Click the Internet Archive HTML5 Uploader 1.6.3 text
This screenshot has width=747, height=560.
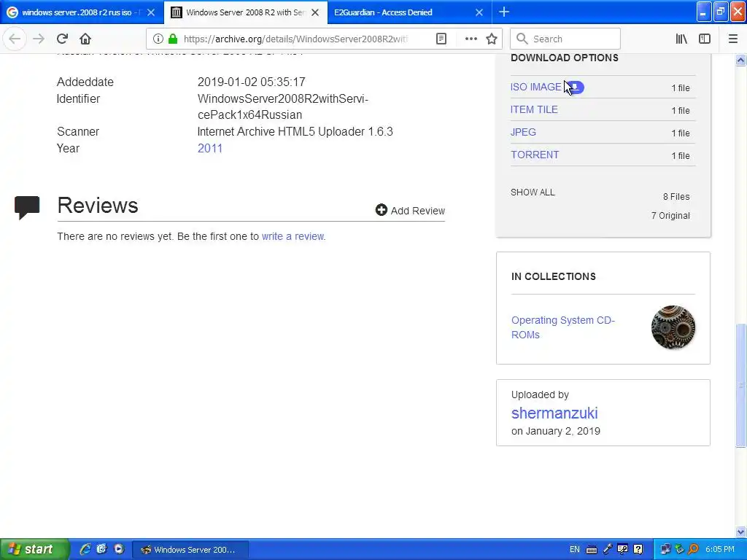(x=295, y=131)
